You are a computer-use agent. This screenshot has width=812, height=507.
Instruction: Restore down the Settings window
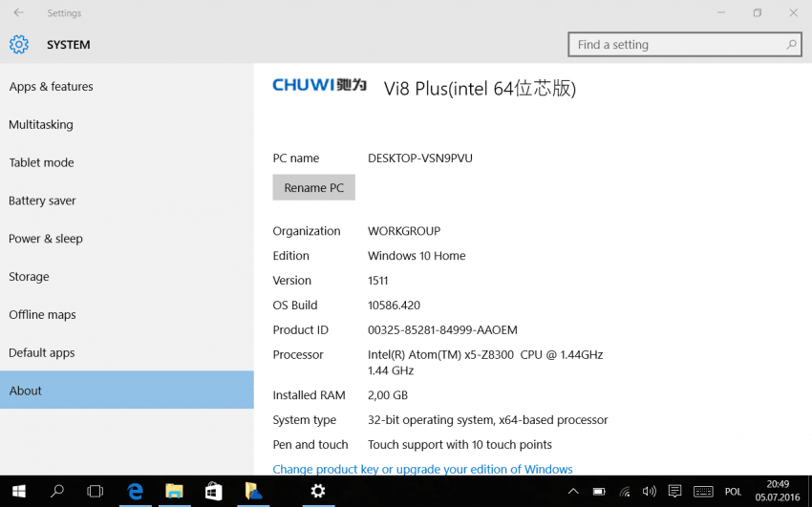click(x=758, y=13)
